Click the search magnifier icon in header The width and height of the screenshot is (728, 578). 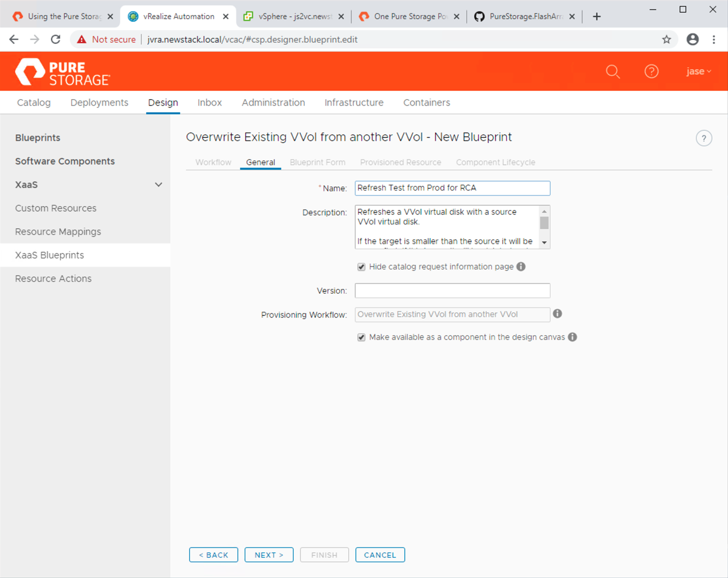pyautogui.click(x=613, y=71)
